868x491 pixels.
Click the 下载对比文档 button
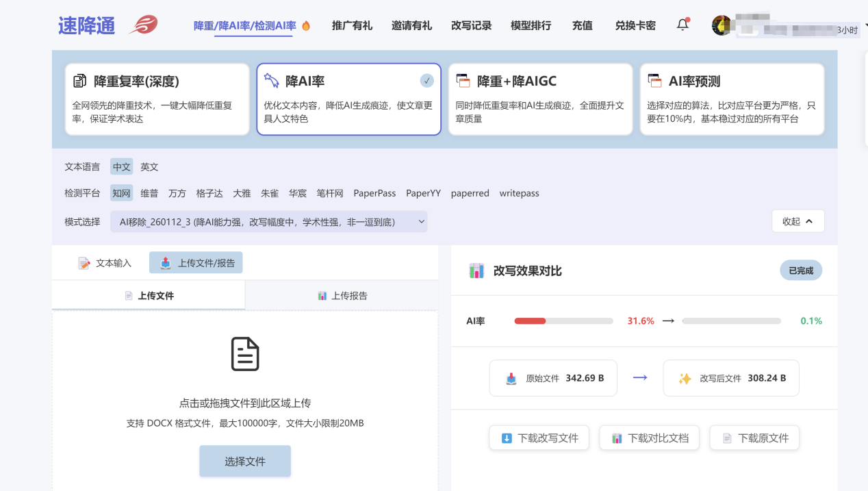point(650,438)
